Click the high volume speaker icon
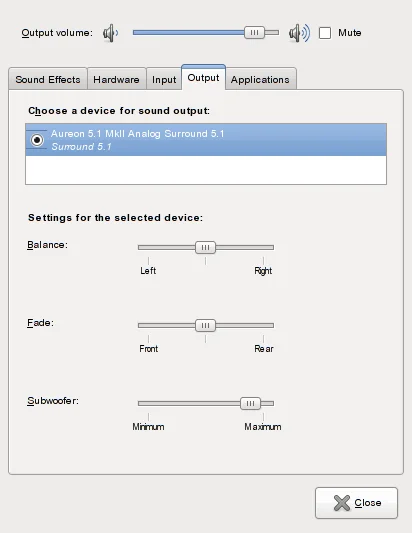 (299, 33)
